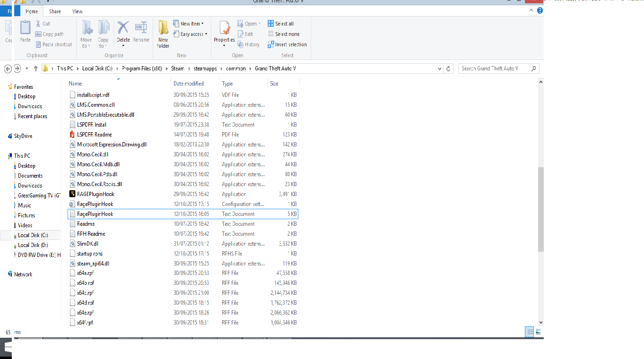Click the New folder icon
644x359 pixels.
coord(163,27)
